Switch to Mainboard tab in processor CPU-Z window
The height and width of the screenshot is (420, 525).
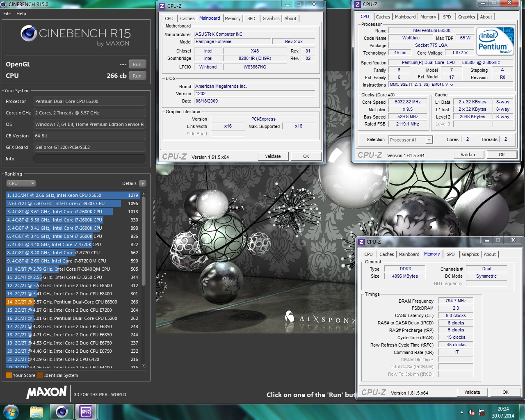405,17
